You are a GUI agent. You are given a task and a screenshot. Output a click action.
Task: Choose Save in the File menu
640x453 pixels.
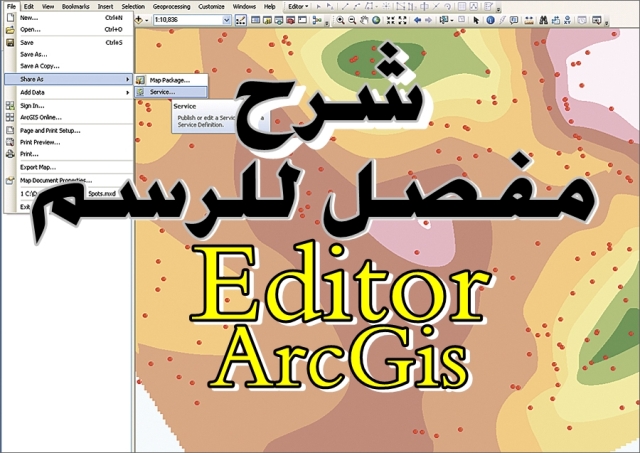click(69, 42)
